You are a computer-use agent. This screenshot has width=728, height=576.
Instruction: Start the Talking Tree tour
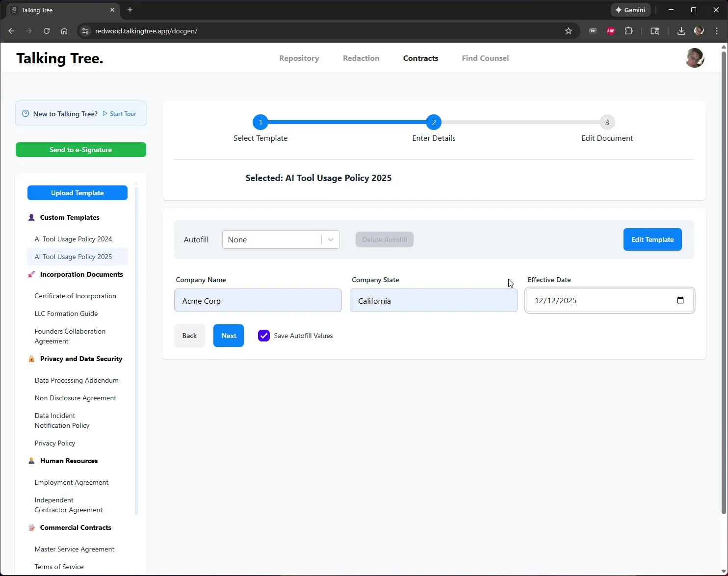pyautogui.click(x=120, y=114)
